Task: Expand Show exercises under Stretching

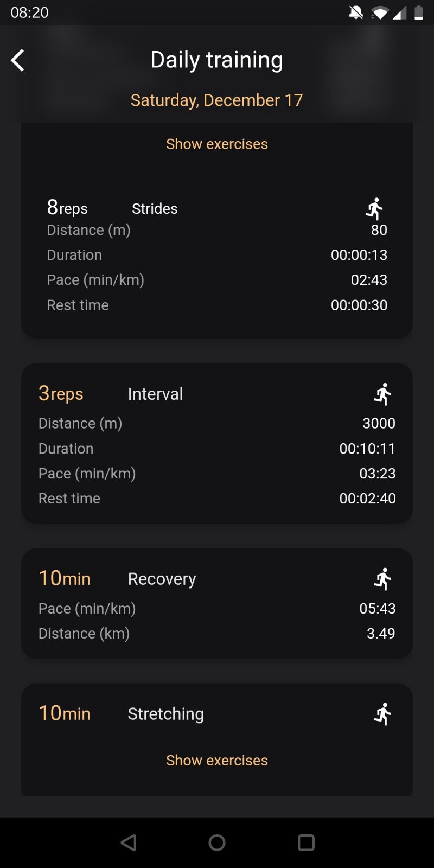Action: (x=217, y=761)
